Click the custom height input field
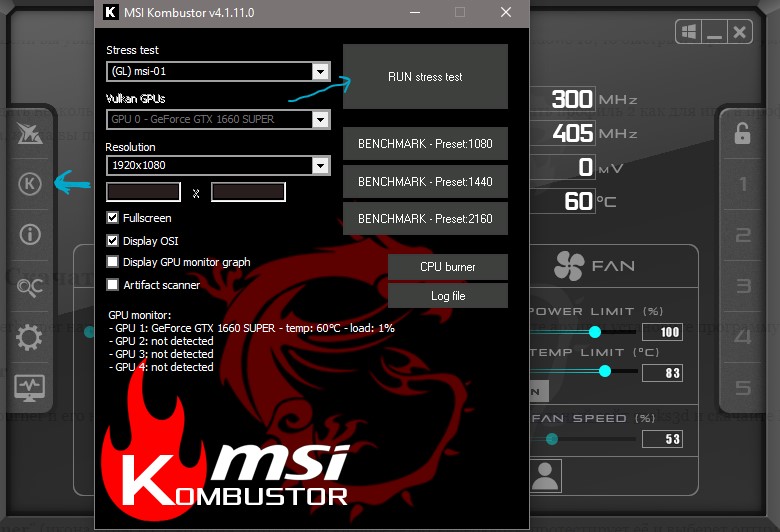 pyautogui.click(x=248, y=192)
